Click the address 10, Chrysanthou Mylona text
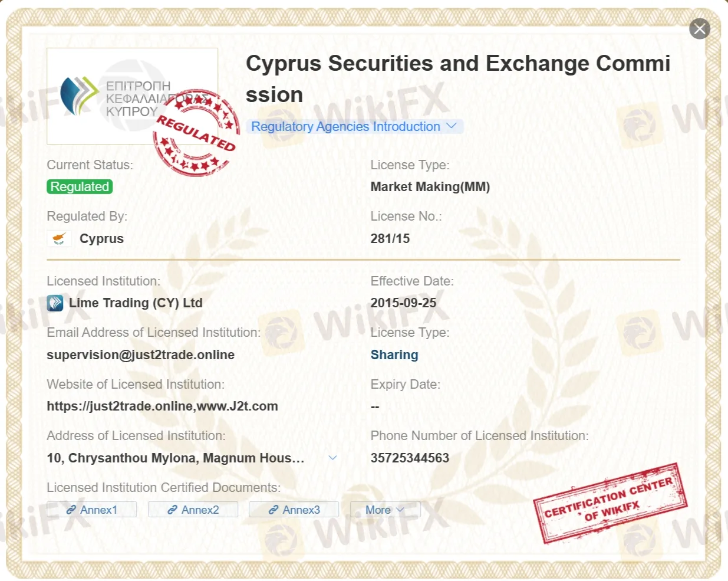728x581 pixels. (176, 458)
